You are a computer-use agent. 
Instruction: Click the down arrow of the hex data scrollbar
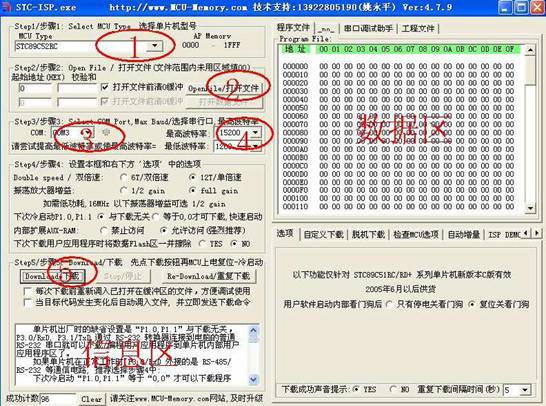coord(530,208)
